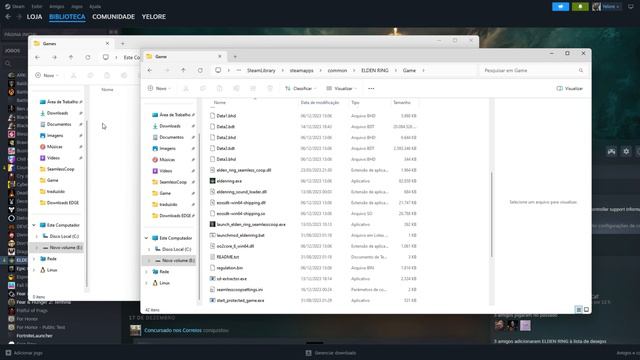
Task: Click steamapps breadcrumb in address bar
Action: [x=302, y=71]
